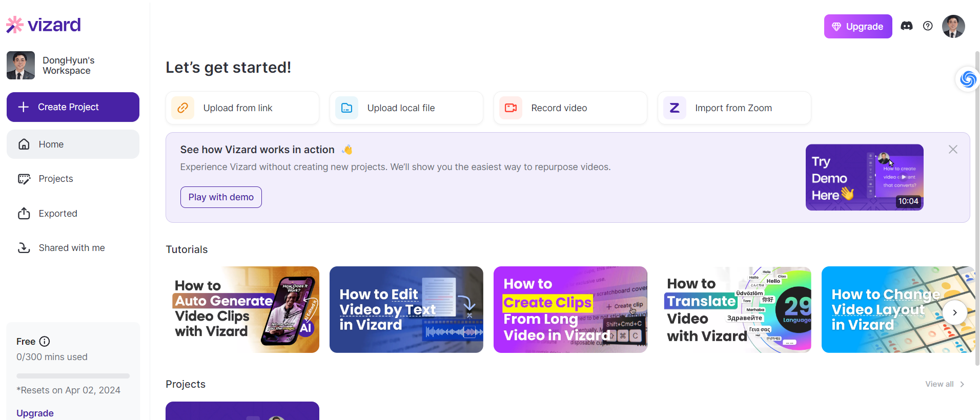980x420 pixels.
Task: Open DongHyun's Workspace avatar
Action: [x=21, y=65]
